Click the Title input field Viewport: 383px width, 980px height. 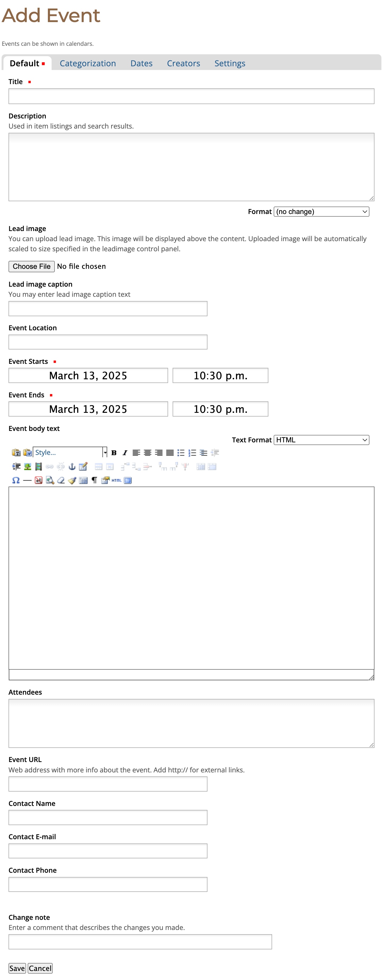pos(191,96)
